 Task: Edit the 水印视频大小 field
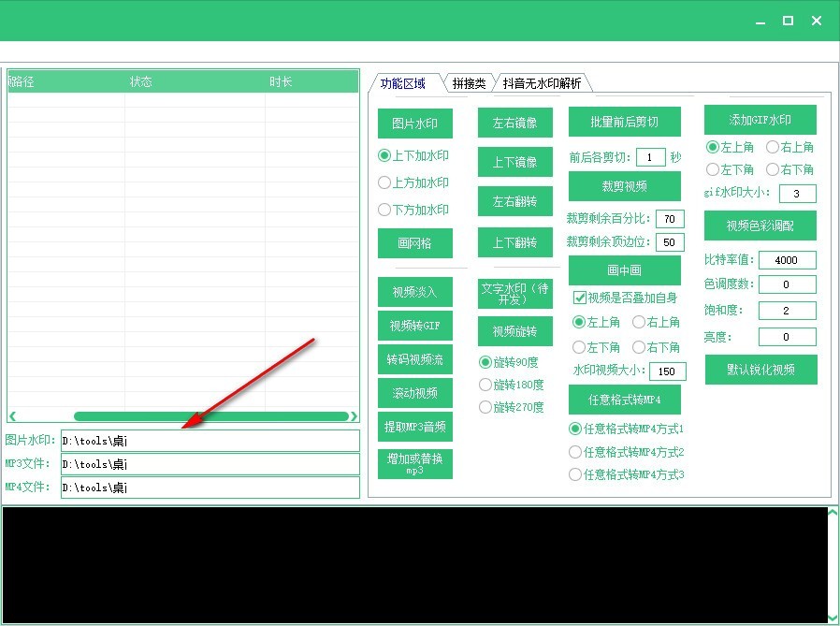[x=668, y=371]
